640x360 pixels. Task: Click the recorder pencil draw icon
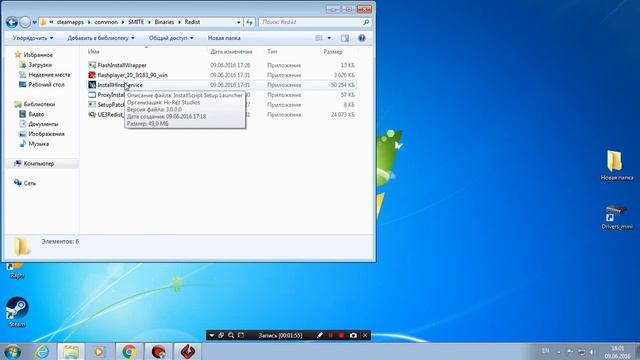coord(320,336)
